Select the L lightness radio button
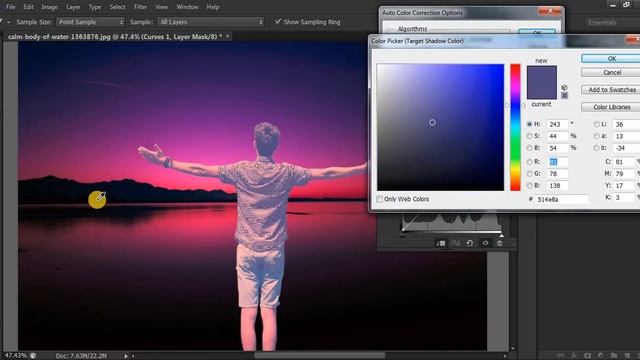 point(596,124)
